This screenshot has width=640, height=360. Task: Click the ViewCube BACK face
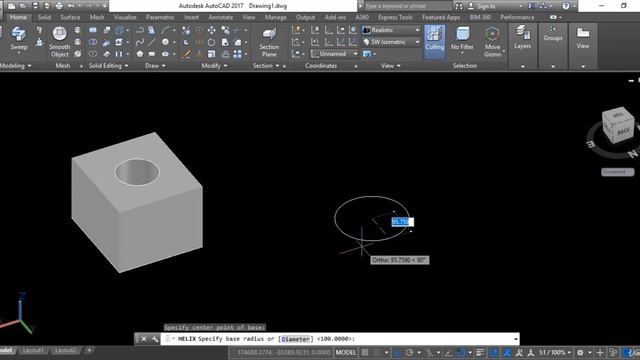tap(622, 131)
